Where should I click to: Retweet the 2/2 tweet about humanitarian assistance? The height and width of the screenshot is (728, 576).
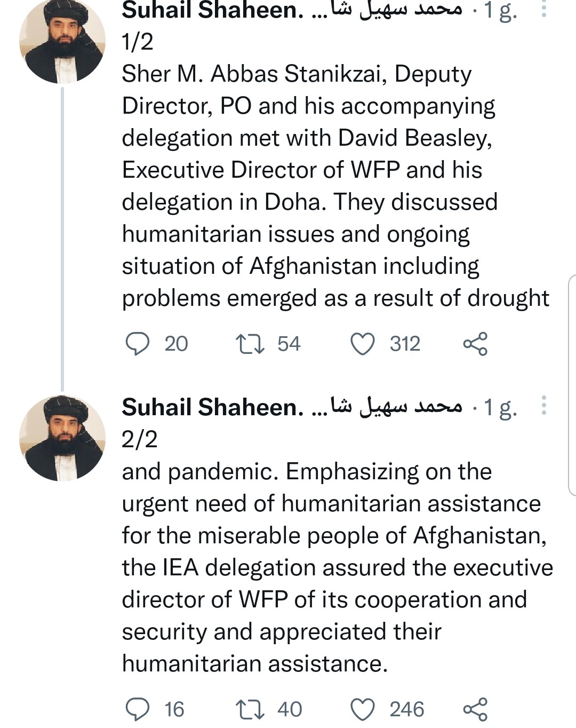[250, 709]
